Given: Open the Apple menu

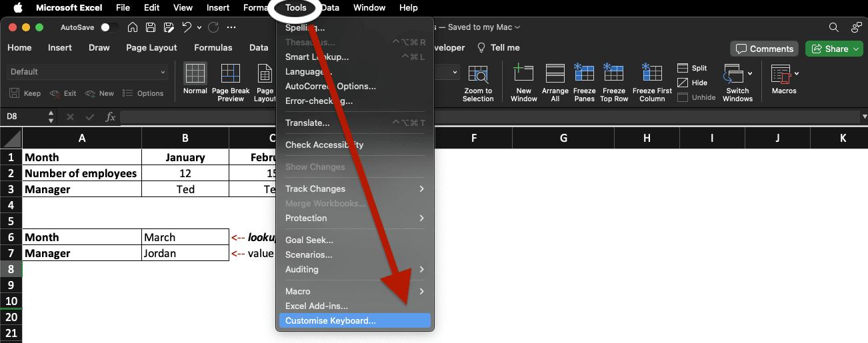Looking at the screenshot, I should point(18,8).
